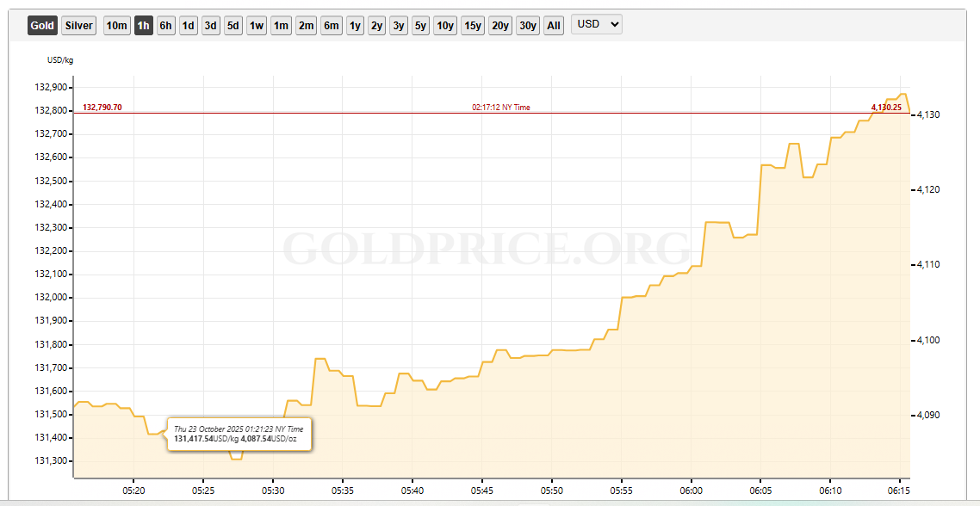Choose the 10m time range
980x506 pixels.
coord(116,26)
